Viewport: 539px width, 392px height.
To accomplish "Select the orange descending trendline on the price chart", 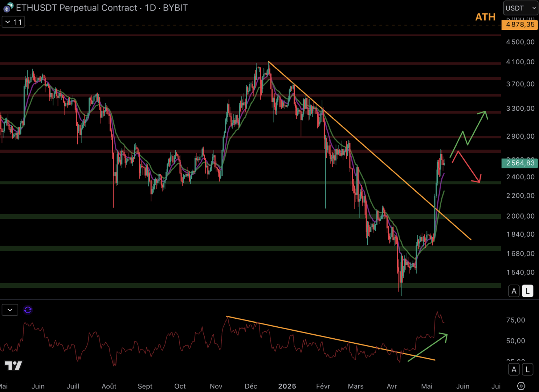I will [x=369, y=151].
